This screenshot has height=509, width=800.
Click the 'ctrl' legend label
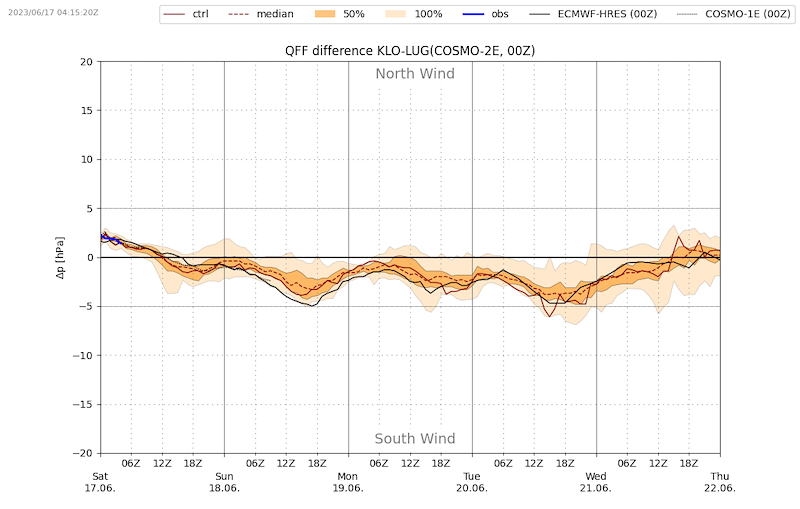point(201,14)
